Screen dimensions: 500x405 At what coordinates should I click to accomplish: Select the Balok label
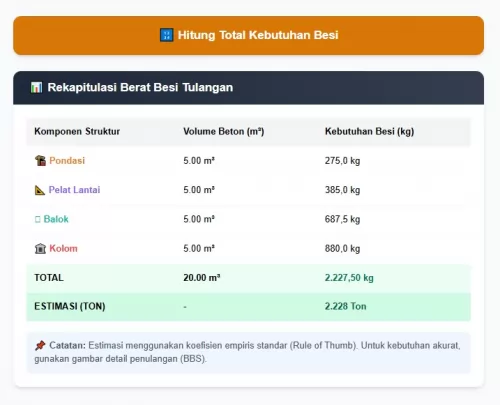coord(56,219)
